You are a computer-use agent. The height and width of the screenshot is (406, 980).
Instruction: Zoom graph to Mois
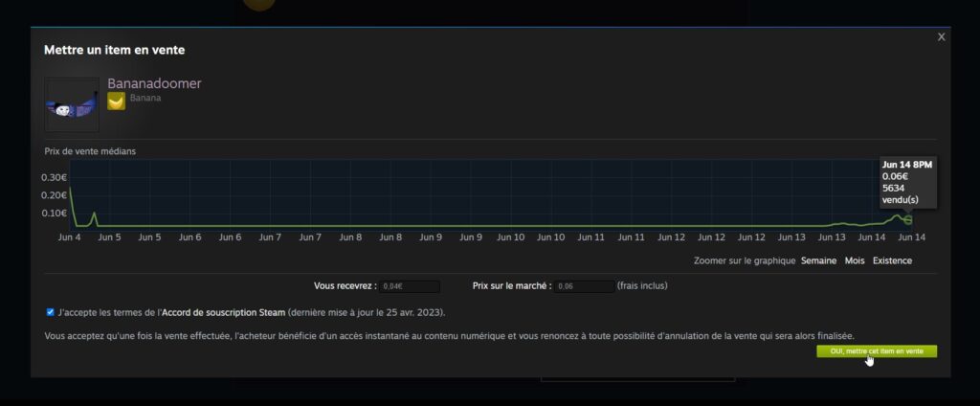(855, 260)
